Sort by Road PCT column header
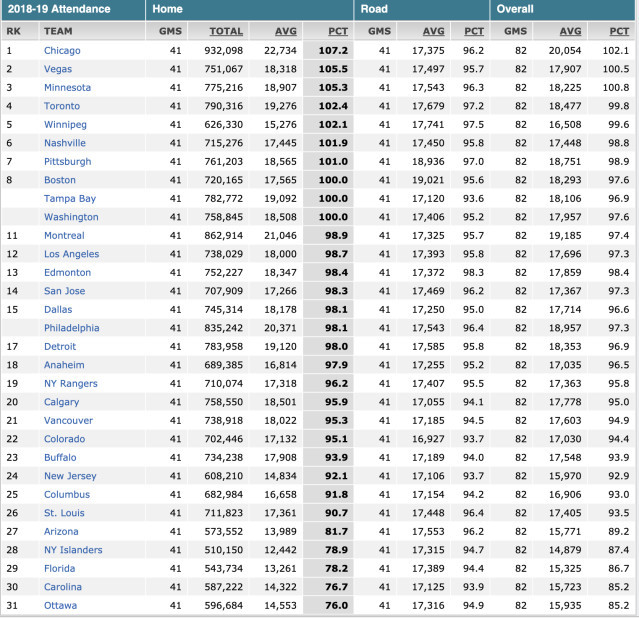639x618 pixels. [474, 31]
